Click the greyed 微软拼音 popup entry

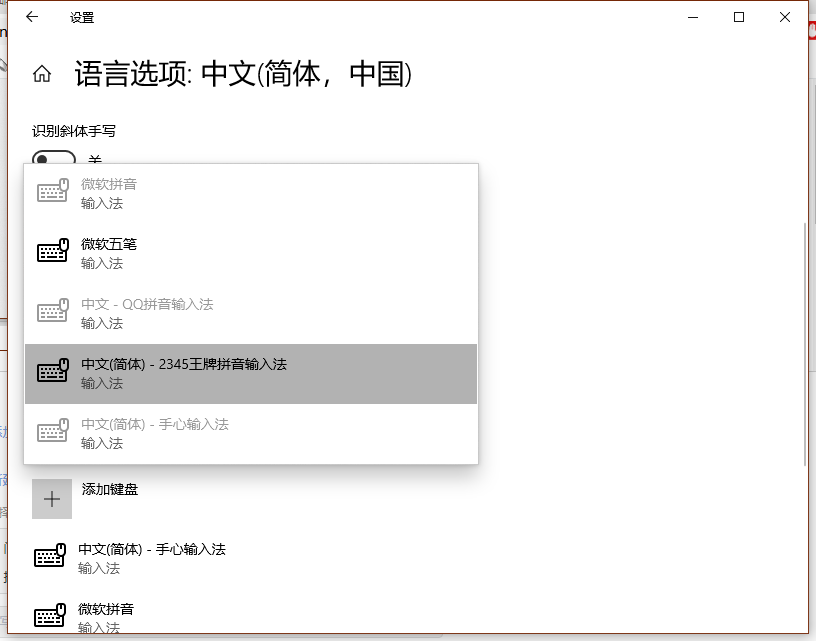tap(251, 194)
